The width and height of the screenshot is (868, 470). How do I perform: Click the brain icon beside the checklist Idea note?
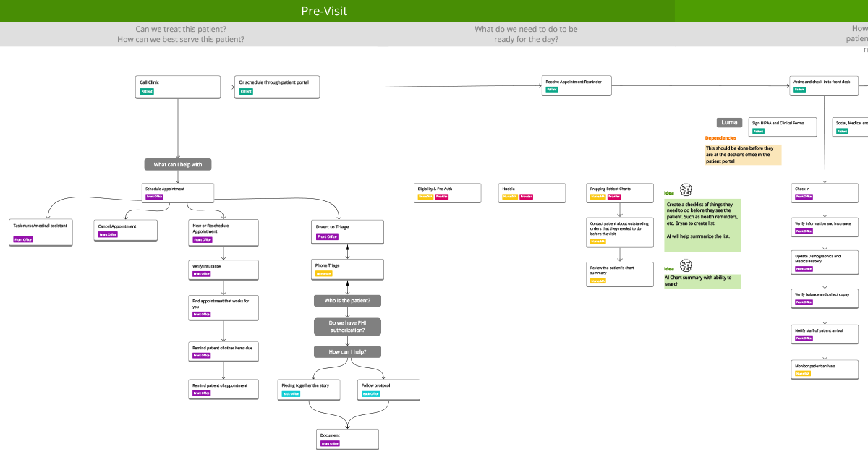(x=686, y=190)
